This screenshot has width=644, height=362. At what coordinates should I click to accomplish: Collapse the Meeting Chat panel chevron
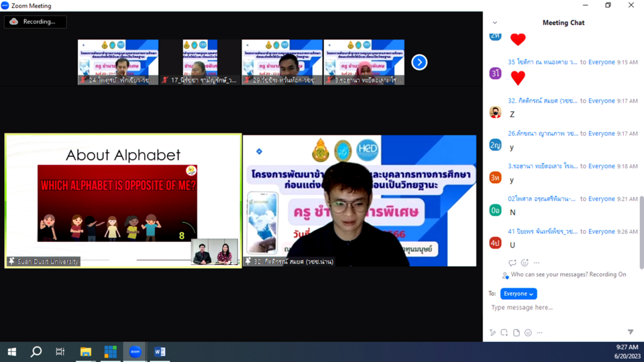coord(495,23)
